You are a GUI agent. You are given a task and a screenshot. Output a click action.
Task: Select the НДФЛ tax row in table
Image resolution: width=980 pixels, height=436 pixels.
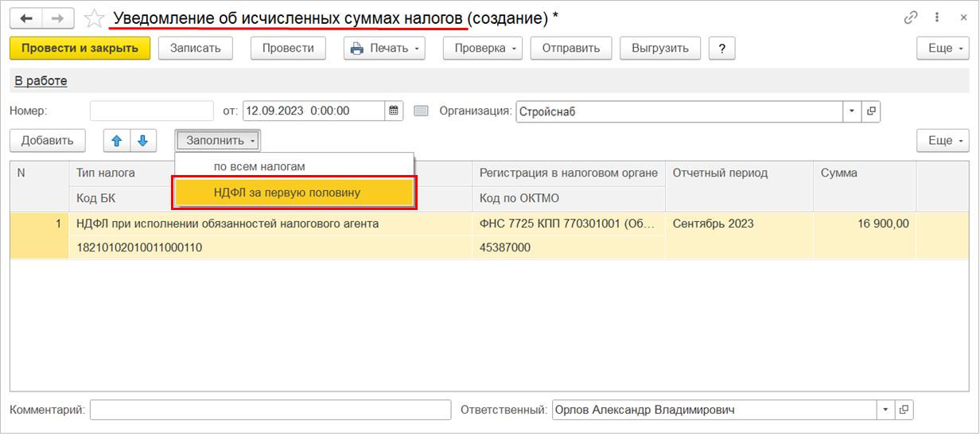pyautogui.click(x=227, y=224)
